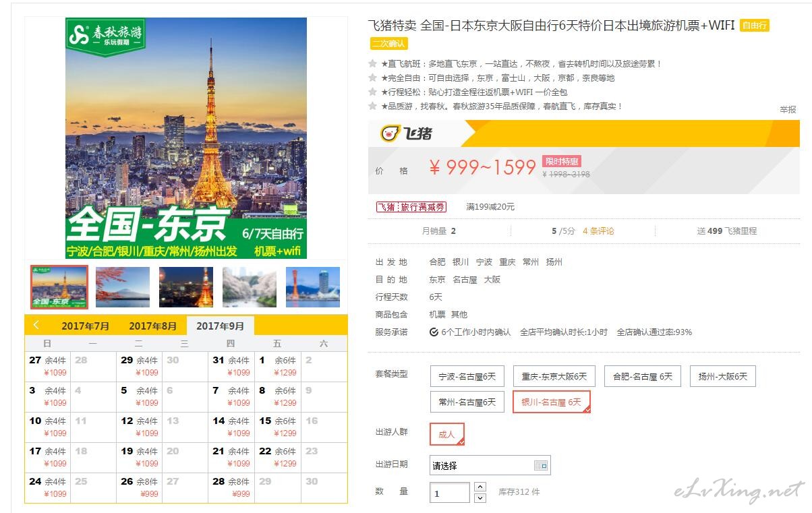Viewport: 812px width, 513px height.
Task: Click the 举报 report link
Action: coord(788,109)
